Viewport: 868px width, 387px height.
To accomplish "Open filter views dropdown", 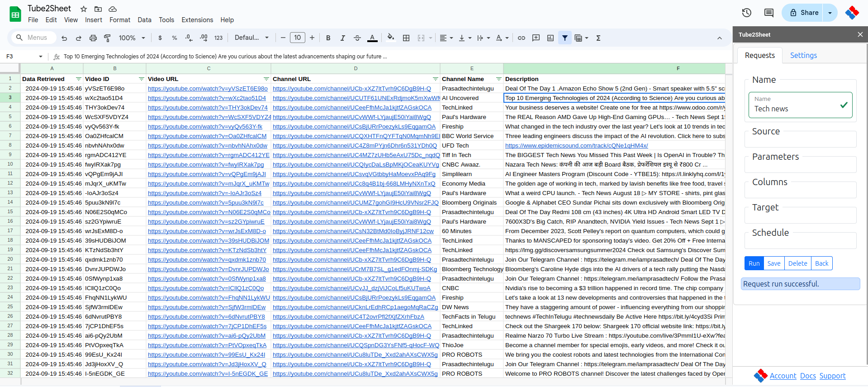I will (581, 38).
